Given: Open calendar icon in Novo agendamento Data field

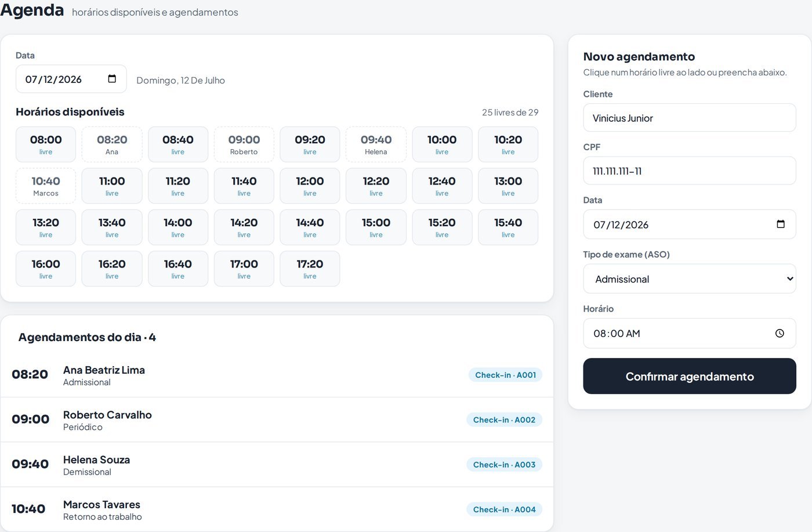Looking at the screenshot, I should tap(781, 224).
